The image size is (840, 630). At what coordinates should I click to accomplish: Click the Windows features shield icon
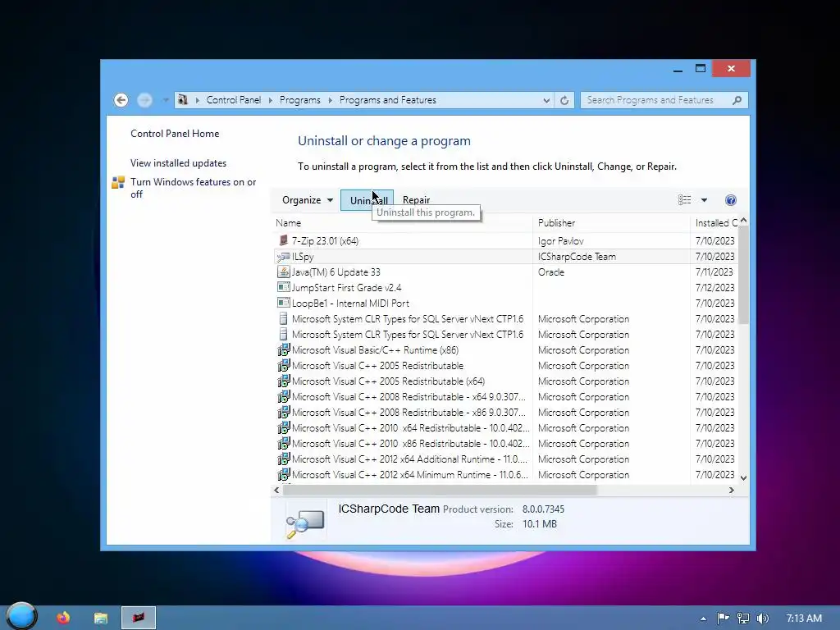(x=118, y=183)
